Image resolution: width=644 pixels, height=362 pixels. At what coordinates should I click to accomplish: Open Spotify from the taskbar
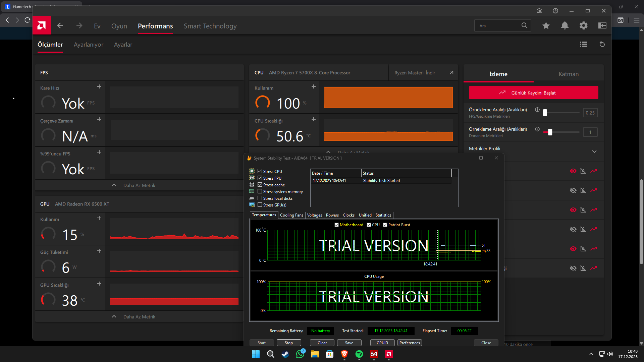pyautogui.click(x=359, y=354)
